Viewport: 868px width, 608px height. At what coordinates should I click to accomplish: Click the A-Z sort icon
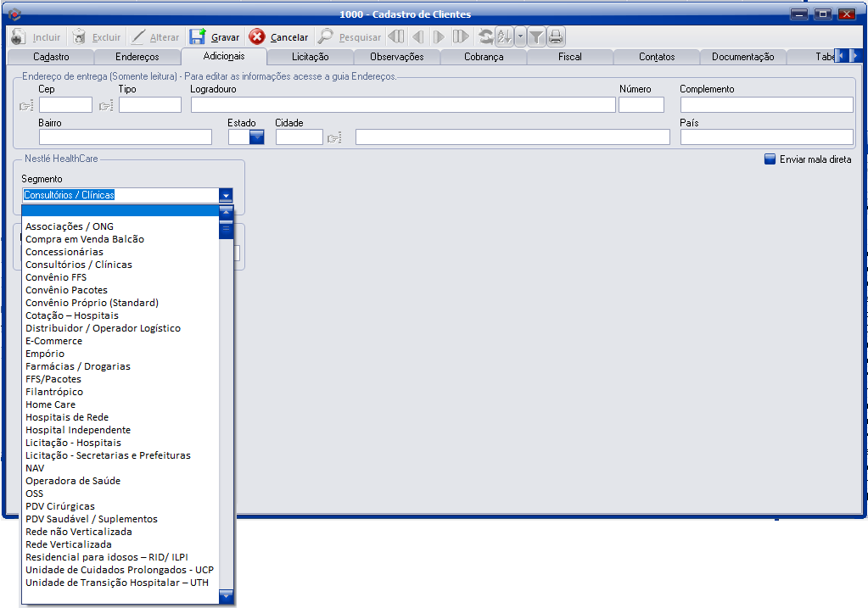[503, 36]
